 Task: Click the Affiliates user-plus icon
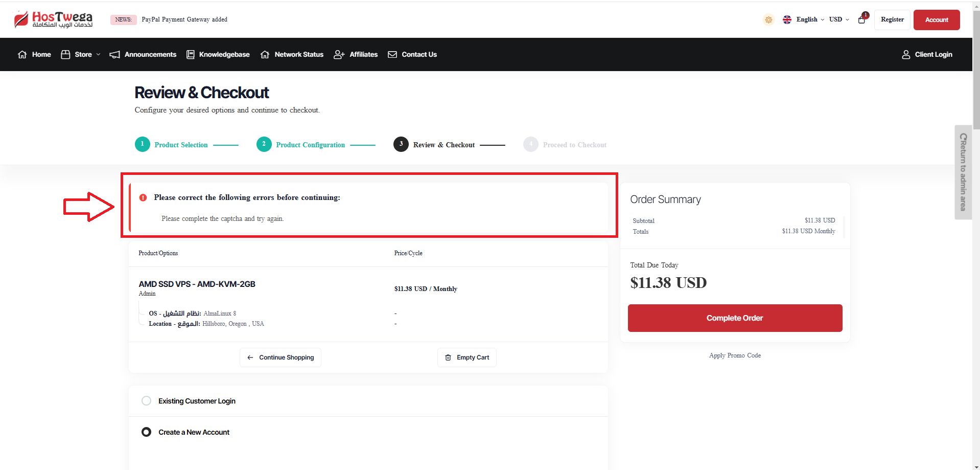[x=339, y=55]
